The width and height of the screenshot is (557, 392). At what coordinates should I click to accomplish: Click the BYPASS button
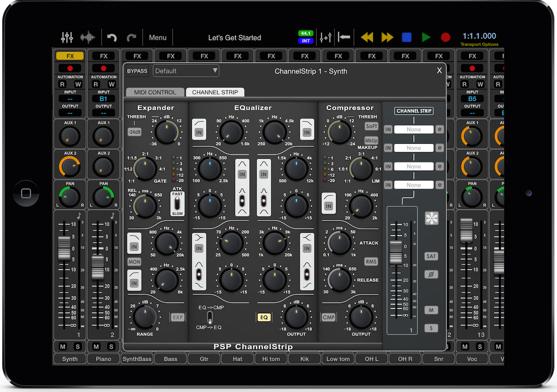tap(137, 71)
